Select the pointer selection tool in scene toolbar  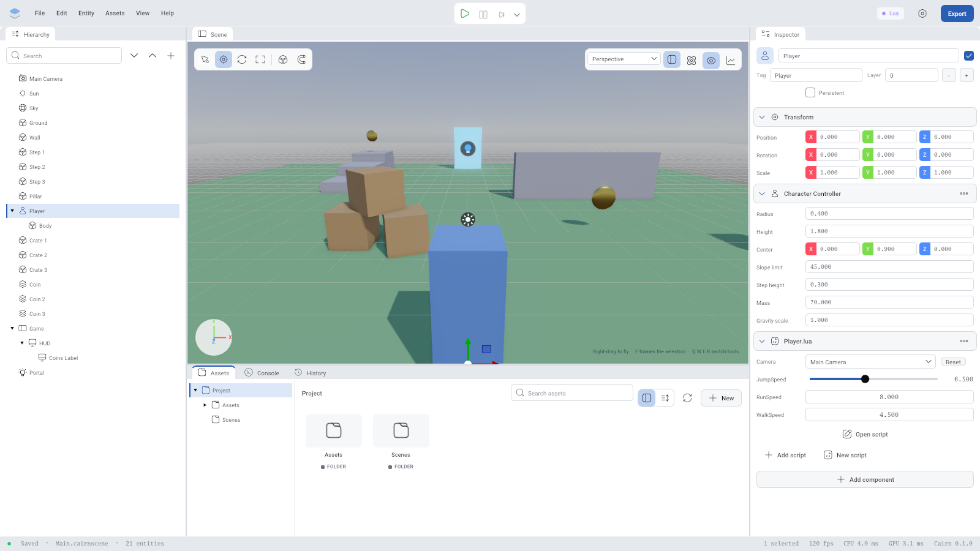click(x=205, y=59)
